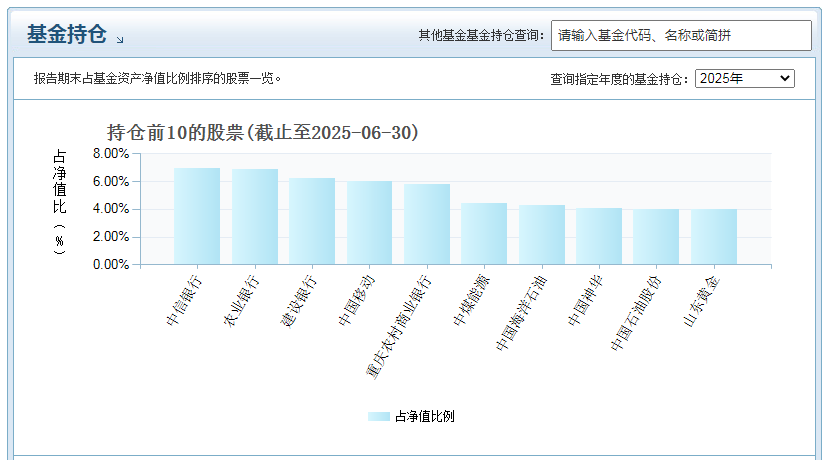Click the 中国石油股份 bar in chart
The height and width of the screenshot is (460, 828).
656,237
